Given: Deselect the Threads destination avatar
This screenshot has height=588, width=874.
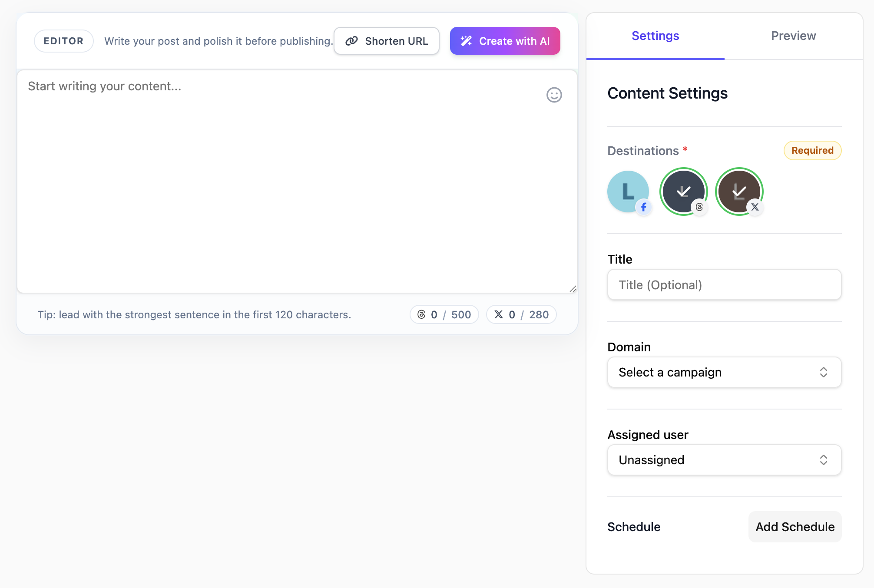Looking at the screenshot, I should tap(683, 190).
